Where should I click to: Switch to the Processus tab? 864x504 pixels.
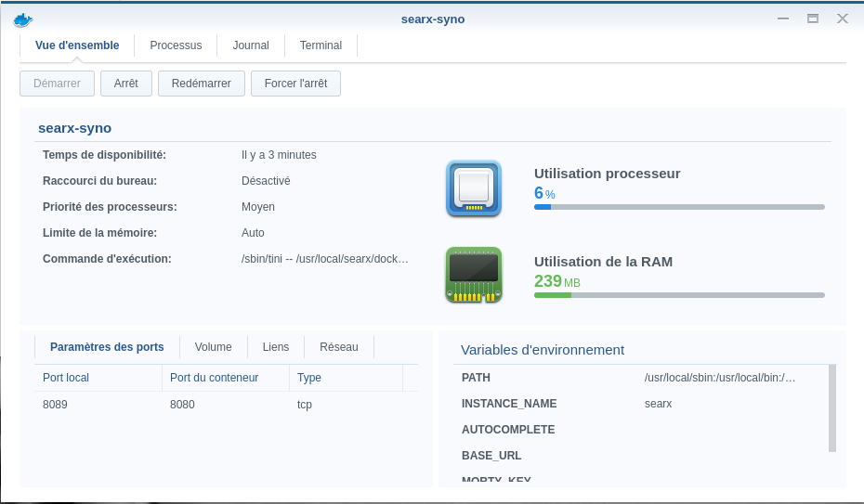(176, 45)
